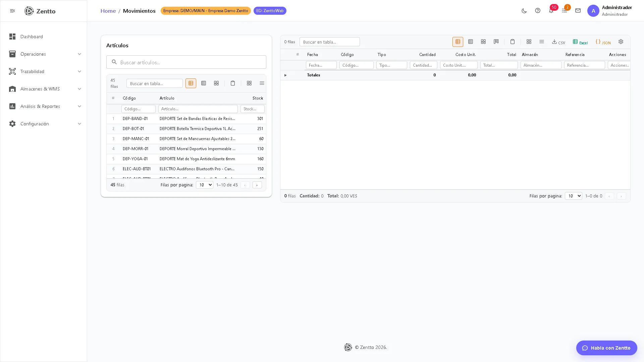Viewport: 644px width, 362px height.
Task: Sort Artículos by the Stock column header
Action: tap(258, 98)
